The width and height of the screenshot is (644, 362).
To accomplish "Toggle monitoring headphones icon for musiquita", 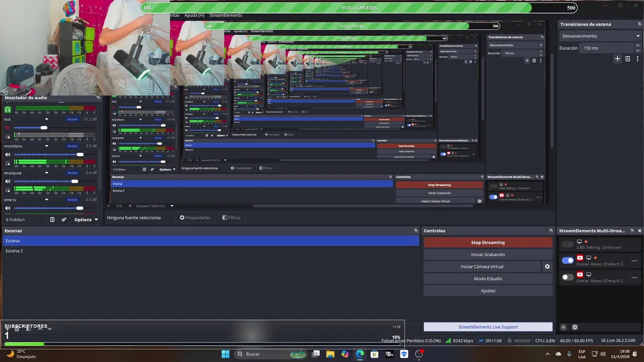I will pyautogui.click(x=8, y=190).
